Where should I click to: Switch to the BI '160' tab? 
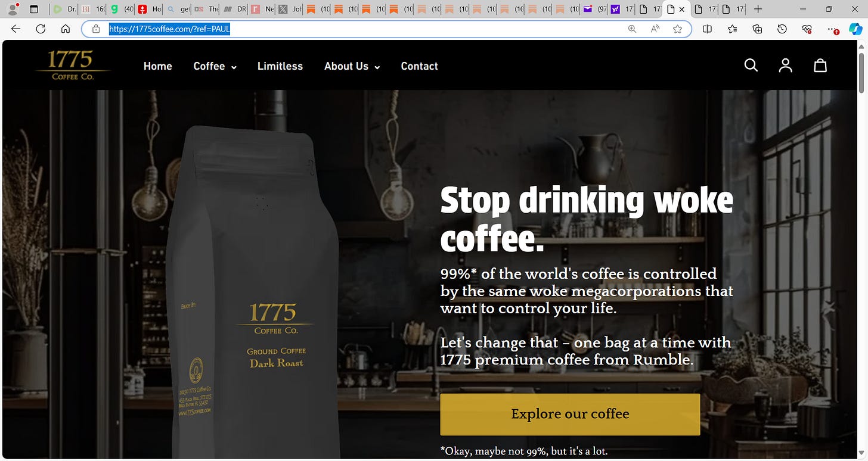pyautogui.click(x=93, y=9)
